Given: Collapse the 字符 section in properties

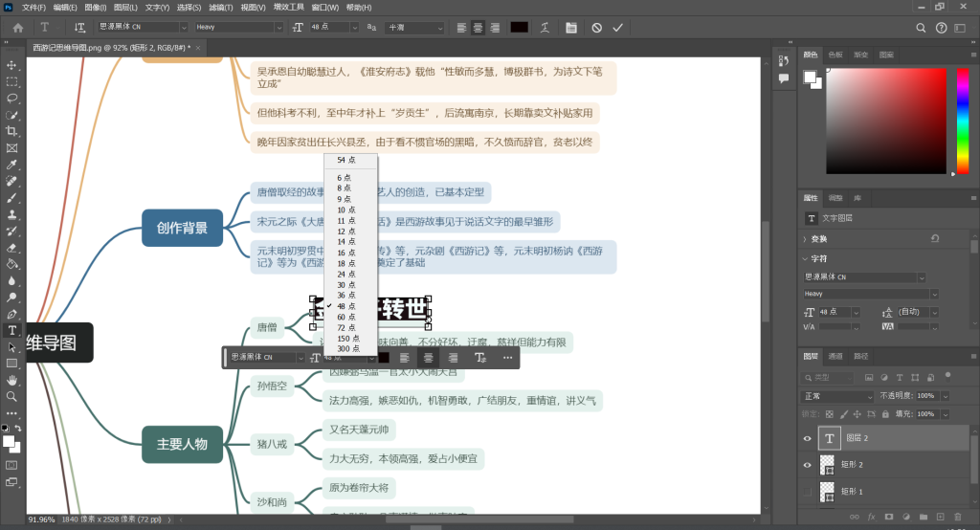Looking at the screenshot, I should tap(804, 258).
